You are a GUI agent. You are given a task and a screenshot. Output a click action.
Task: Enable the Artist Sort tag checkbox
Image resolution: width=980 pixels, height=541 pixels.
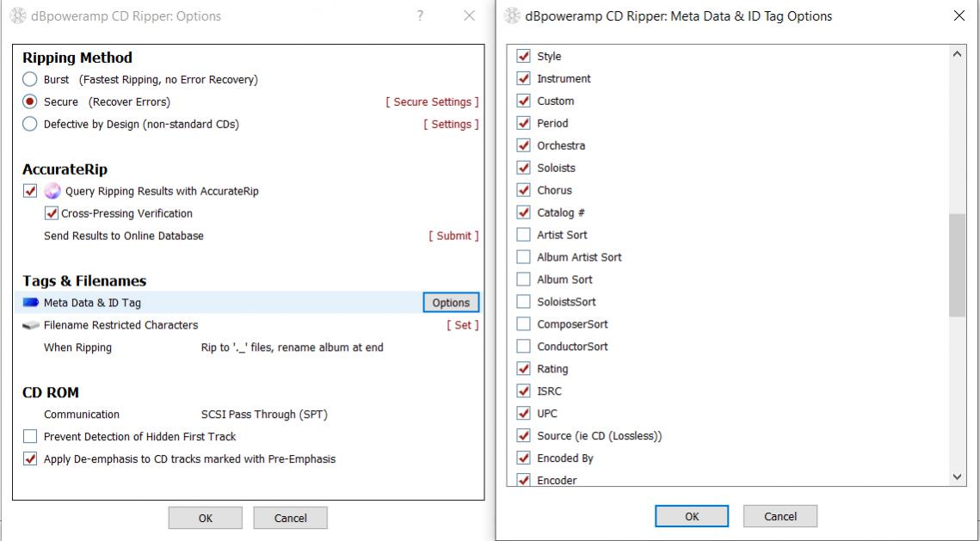(x=523, y=235)
